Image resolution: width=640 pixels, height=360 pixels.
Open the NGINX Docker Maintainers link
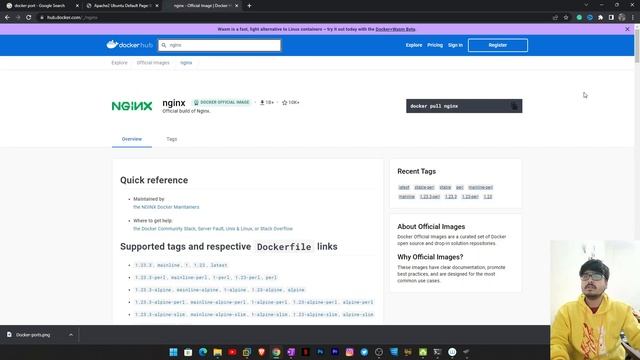(166, 207)
